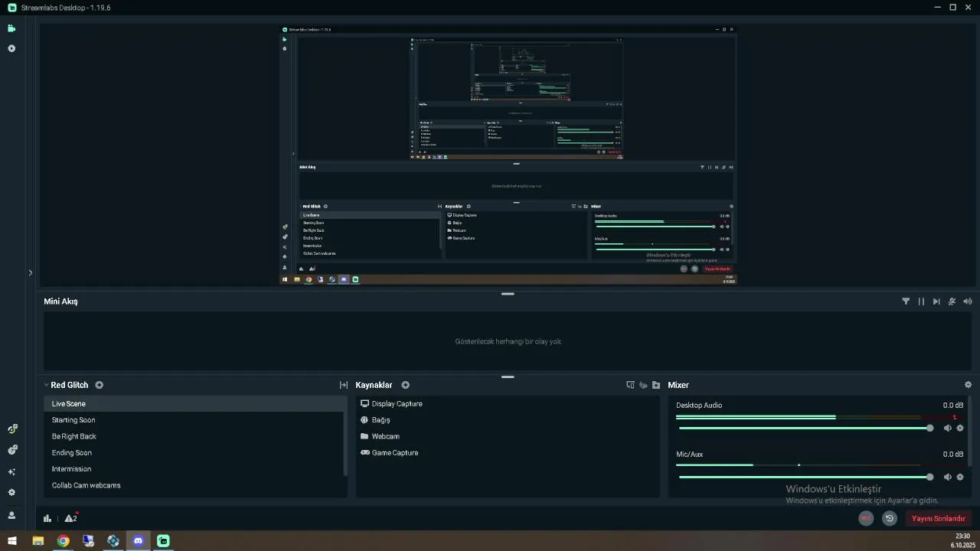
Task: Open the performance stats bar chart icon
Action: pyautogui.click(x=47, y=518)
